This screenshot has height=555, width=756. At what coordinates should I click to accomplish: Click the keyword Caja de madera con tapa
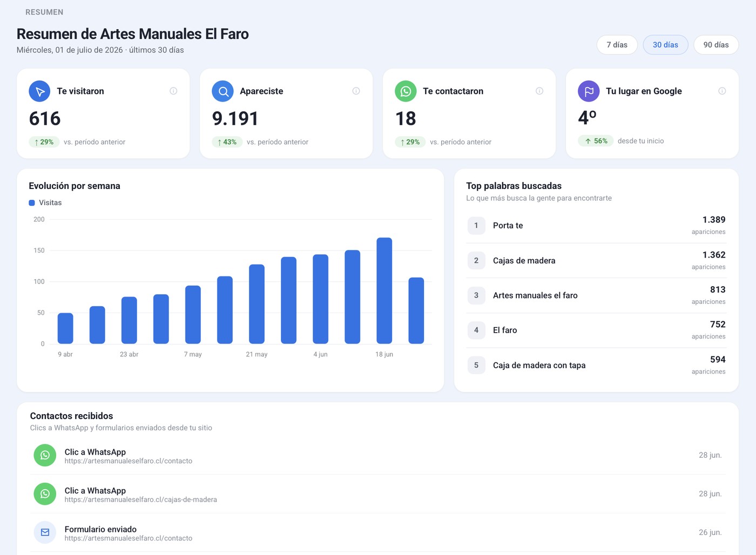pos(539,366)
